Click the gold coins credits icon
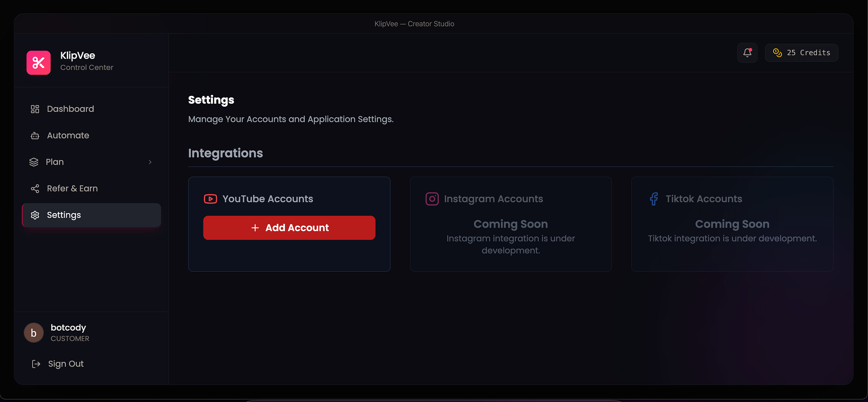This screenshot has width=868, height=402. click(x=777, y=53)
